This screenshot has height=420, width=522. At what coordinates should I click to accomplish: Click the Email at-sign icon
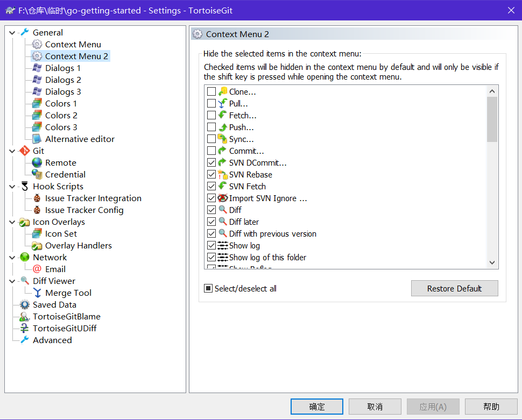coord(37,269)
